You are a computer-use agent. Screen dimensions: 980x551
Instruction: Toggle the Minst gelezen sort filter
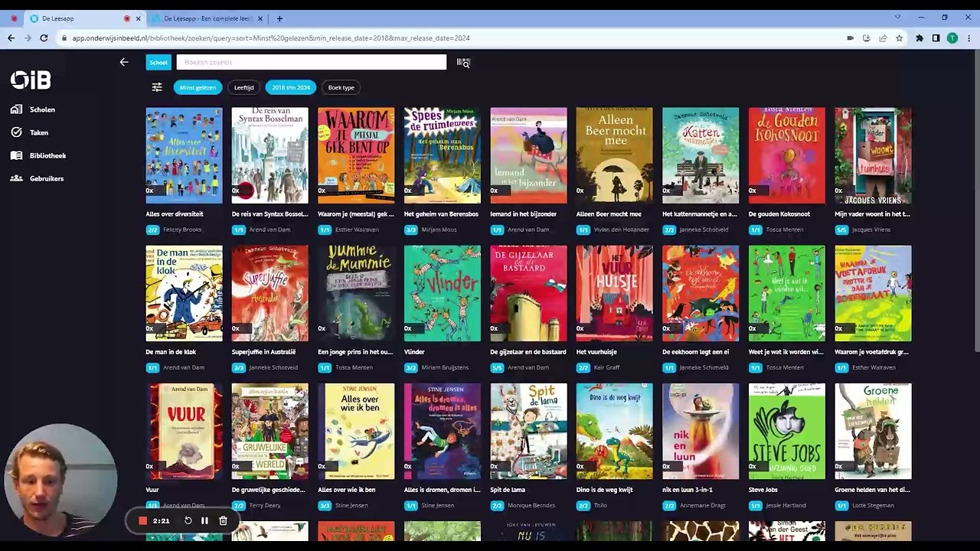[198, 87]
